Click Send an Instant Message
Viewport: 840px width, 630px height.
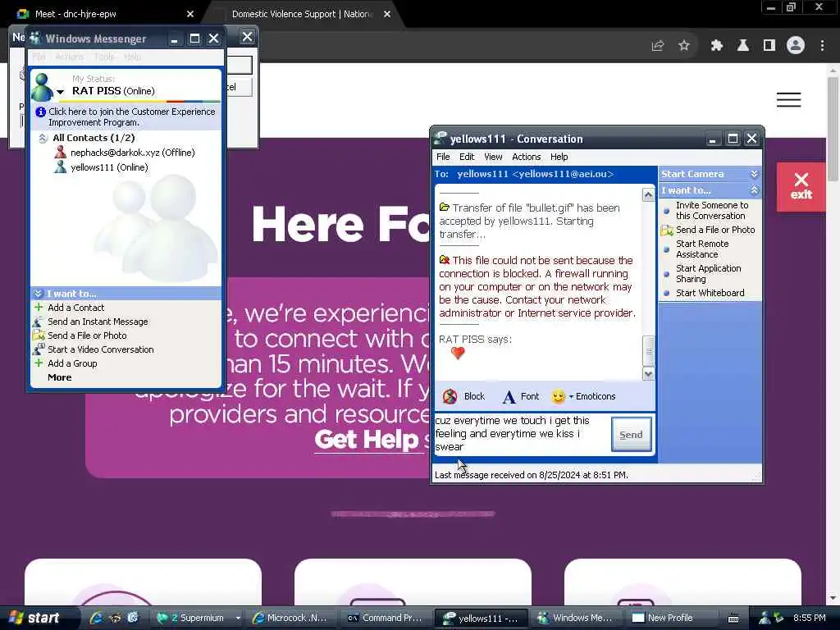[x=98, y=322]
